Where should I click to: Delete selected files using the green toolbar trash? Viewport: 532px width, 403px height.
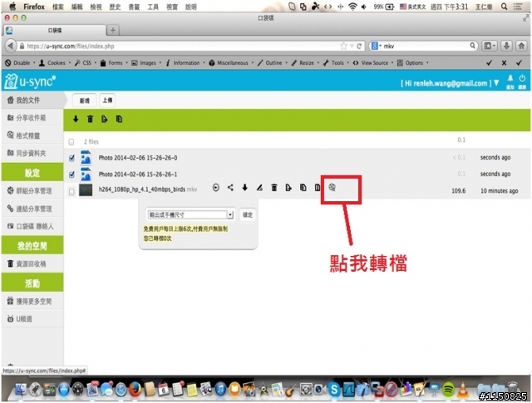tap(91, 119)
